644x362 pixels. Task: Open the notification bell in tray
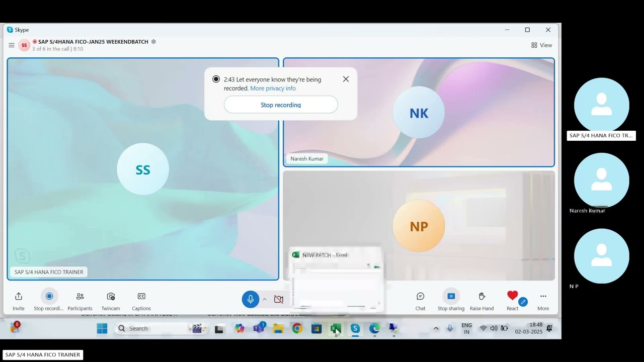pos(549,328)
